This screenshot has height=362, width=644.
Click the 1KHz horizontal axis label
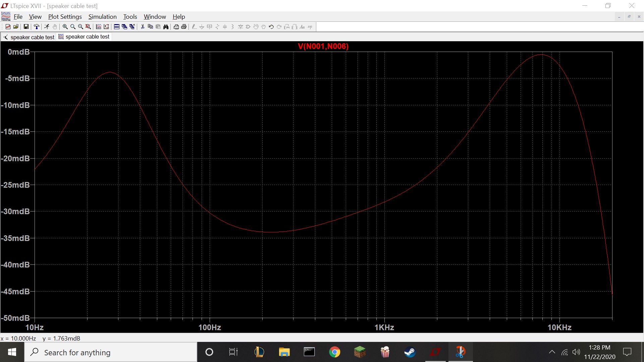384,327
